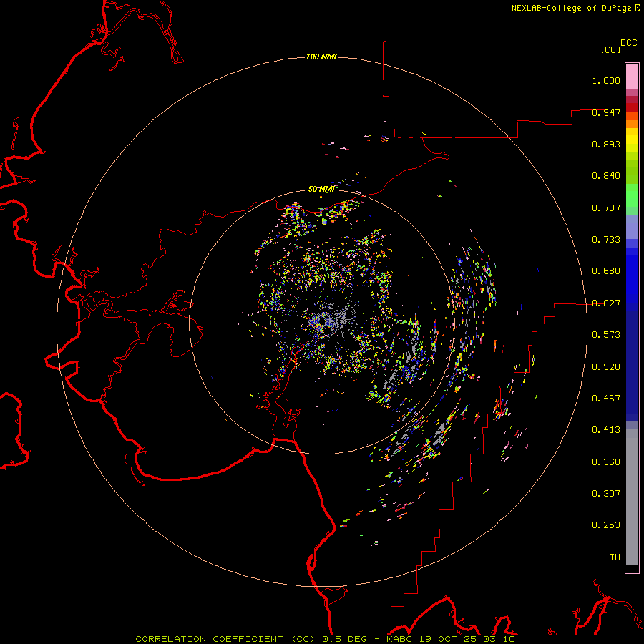Click the 0.680 scale value

606,271
